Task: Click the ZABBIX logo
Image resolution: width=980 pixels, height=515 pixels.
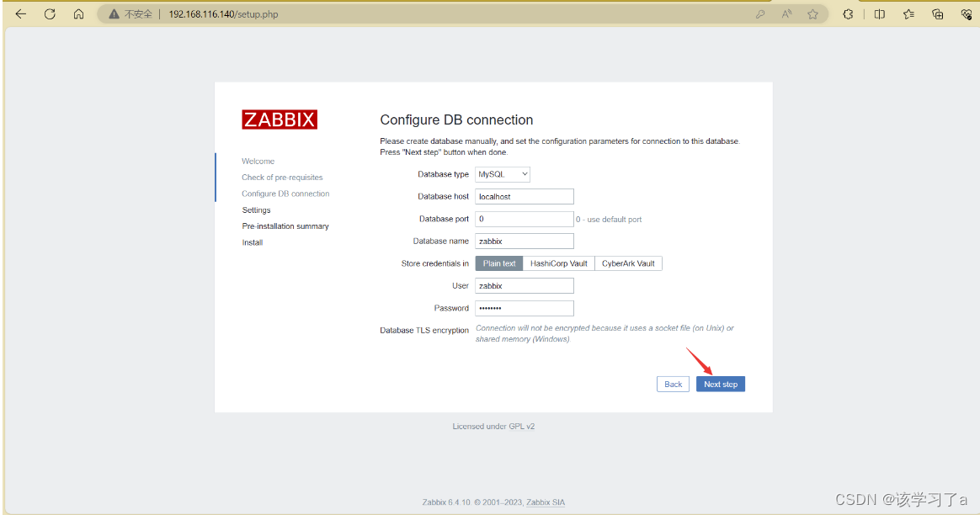Action: point(280,119)
